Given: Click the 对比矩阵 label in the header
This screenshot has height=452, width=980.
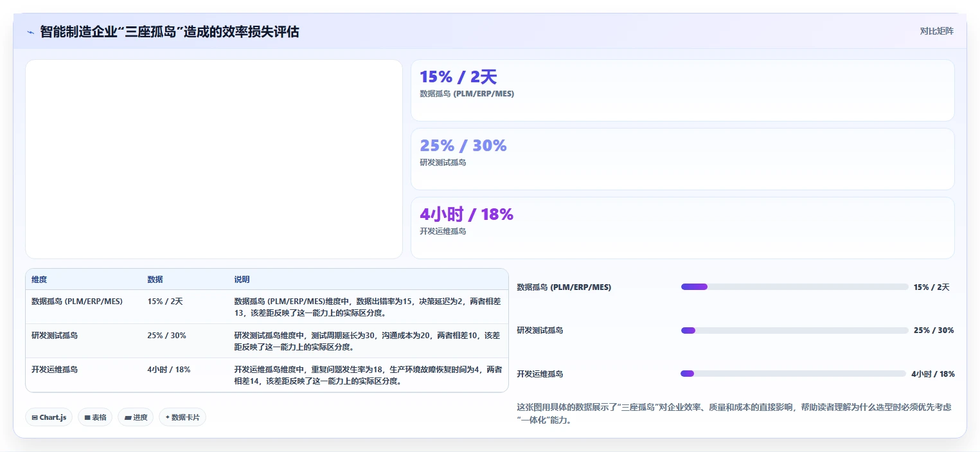Looking at the screenshot, I should pos(937,31).
